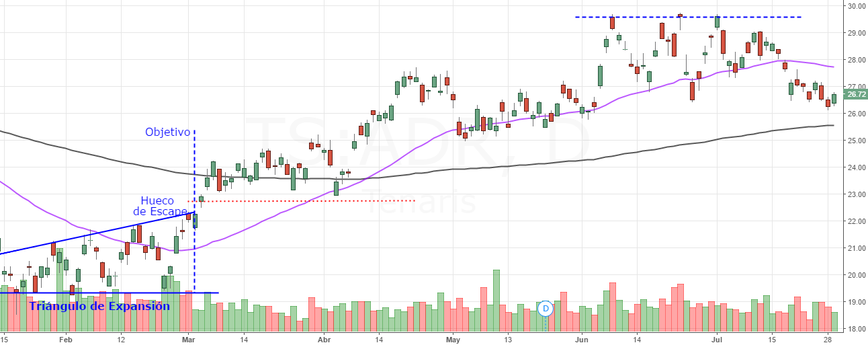
Task: Click the current price label 26.72
Action: pos(855,95)
